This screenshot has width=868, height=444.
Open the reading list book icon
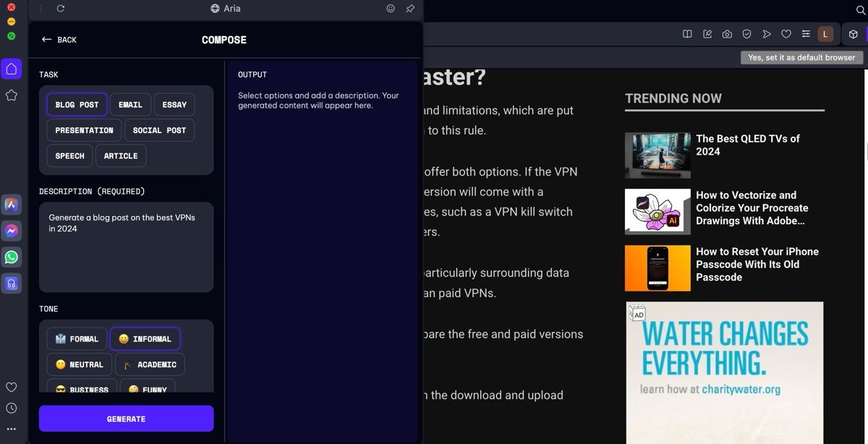tap(688, 33)
